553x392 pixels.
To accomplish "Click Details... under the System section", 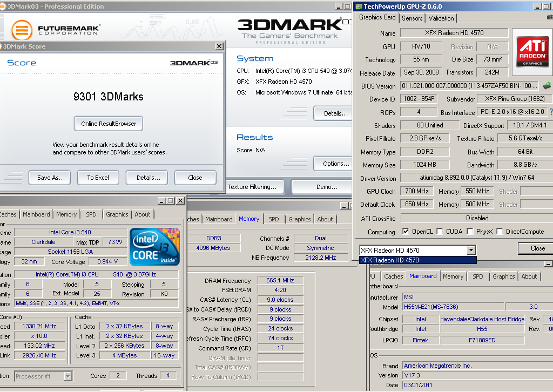I will pyautogui.click(x=334, y=113).
